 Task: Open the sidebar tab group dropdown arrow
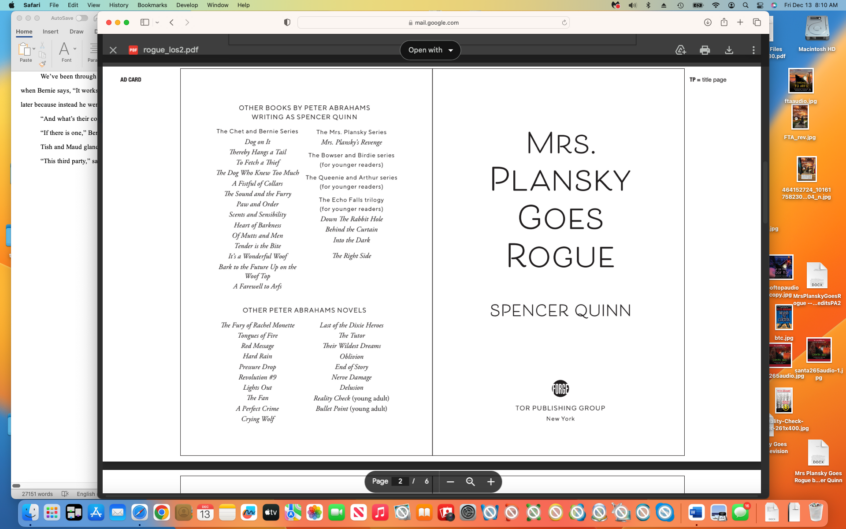pyautogui.click(x=157, y=23)
